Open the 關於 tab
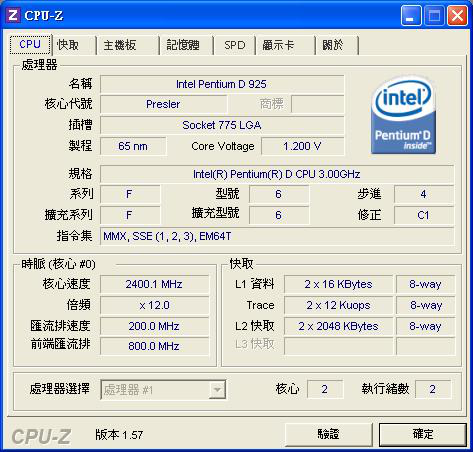 click(x=337, y=45)
